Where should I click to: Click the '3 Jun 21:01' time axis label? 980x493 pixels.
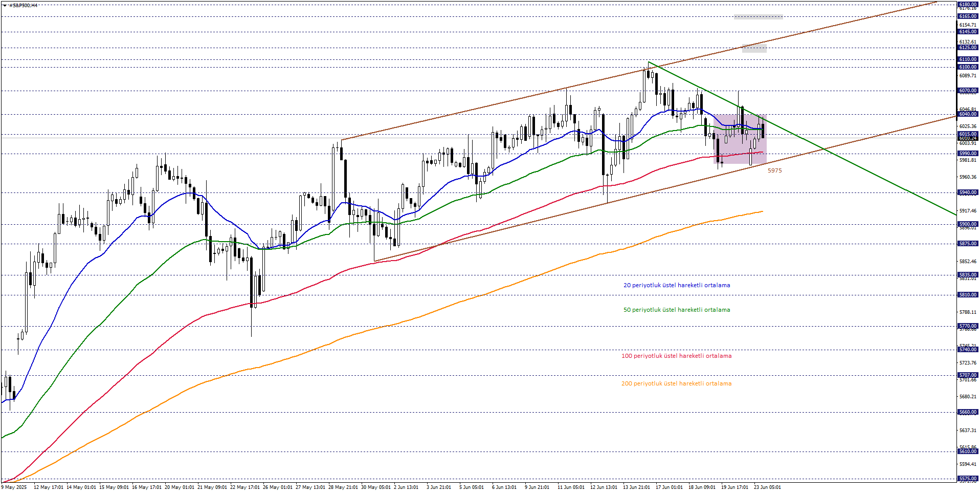pos(439,487)
